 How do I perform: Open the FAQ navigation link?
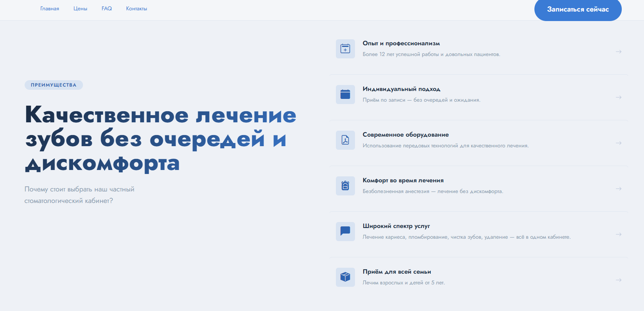106,9
